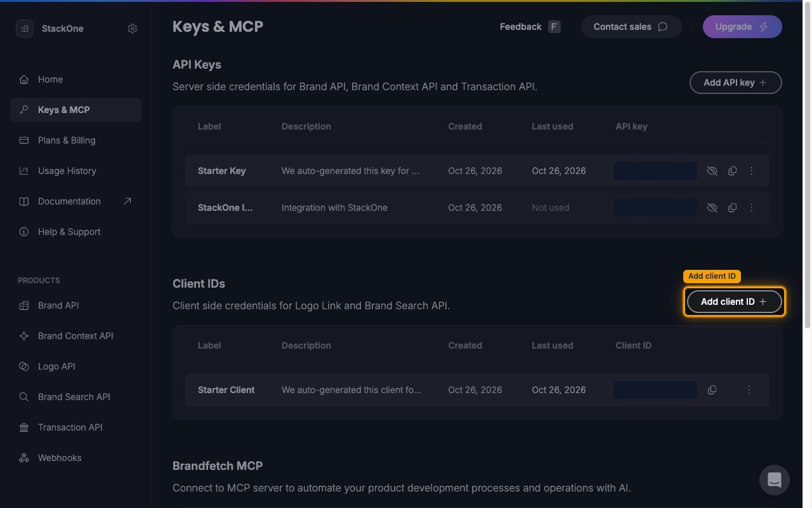This screenshot has width=812, height=508.
Task: Open Help & Support page
Action: [x=76, y=232]
